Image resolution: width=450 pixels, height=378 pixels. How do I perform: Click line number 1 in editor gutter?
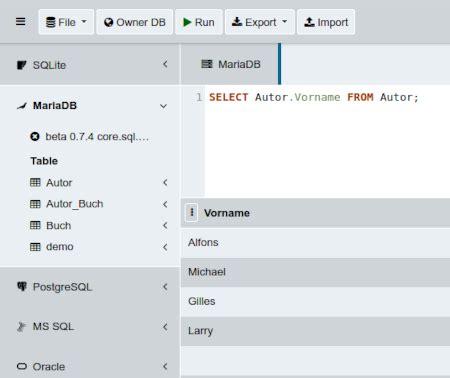(x=199, y=97)
